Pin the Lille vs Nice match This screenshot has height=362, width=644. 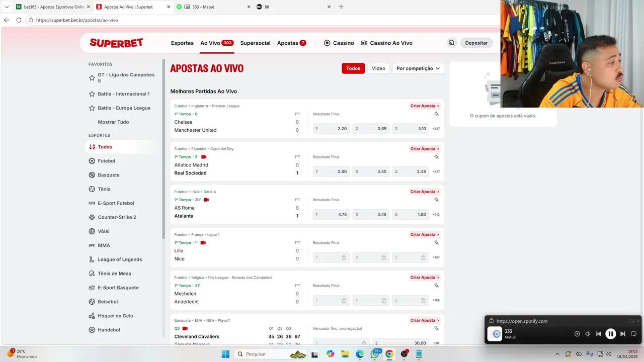[x=437, y=242]
